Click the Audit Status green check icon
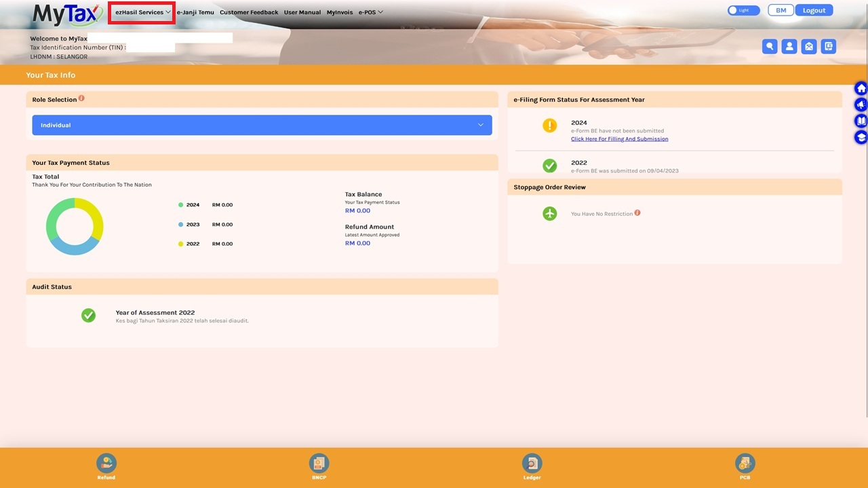 88,316
